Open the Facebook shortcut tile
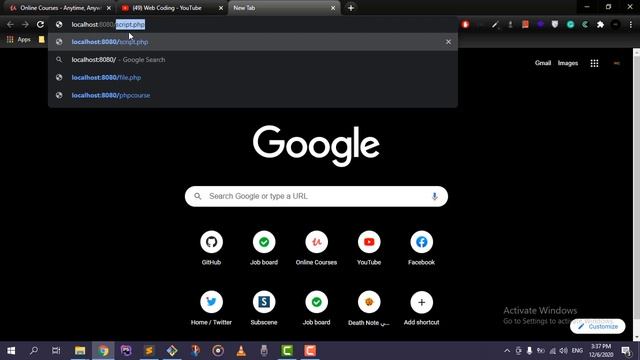Image resolution: width=640 pixels, height=360 pixels. [x=421, y=247]
